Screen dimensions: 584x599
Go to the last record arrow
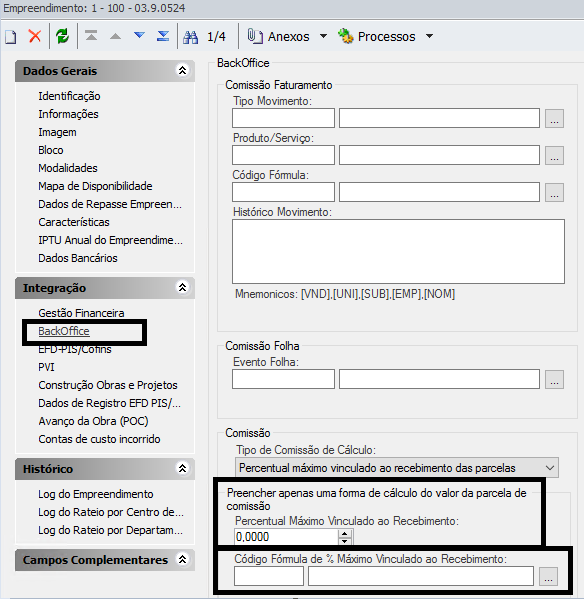[163, 36]
